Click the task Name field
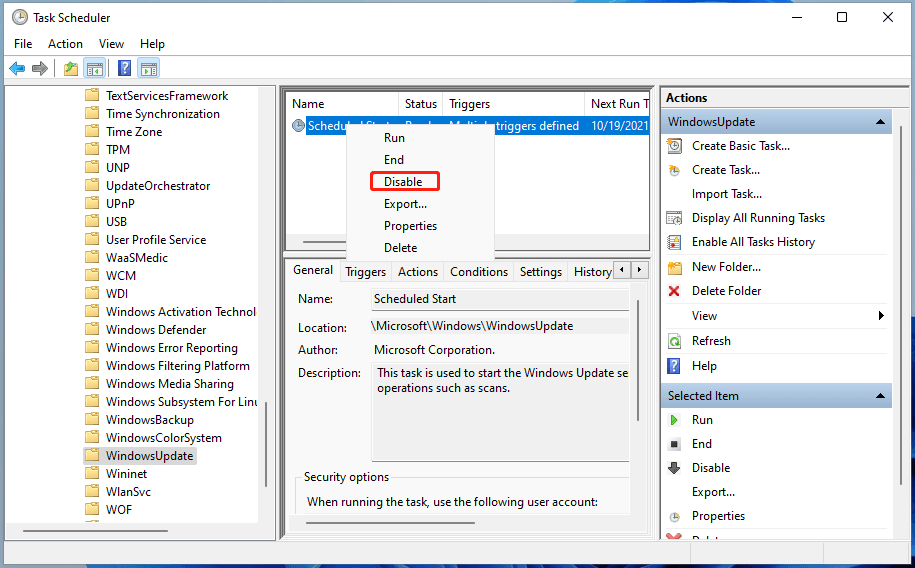Screen dimensions: 915x568 pyautogui.click(x=500, y=299)
